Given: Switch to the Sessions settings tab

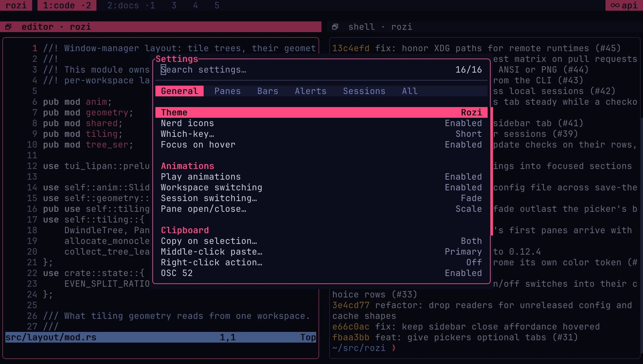Looking at the screenshot, I should (x=364, y=91).
